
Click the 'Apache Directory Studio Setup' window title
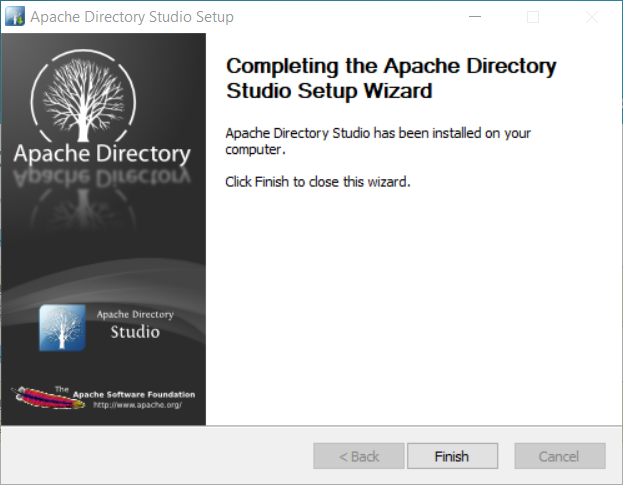[x=132, y=17]
